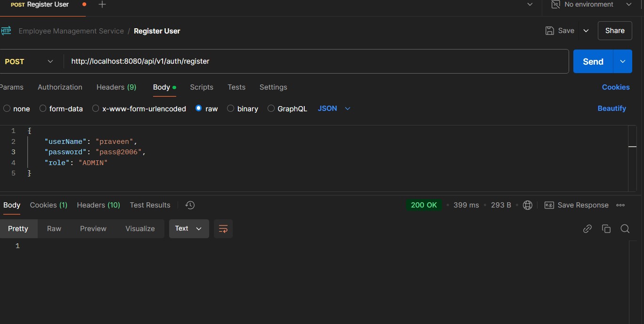Open the JSON format dropdown
Viewport: 644px width, 324px height.
click(334, 108)
